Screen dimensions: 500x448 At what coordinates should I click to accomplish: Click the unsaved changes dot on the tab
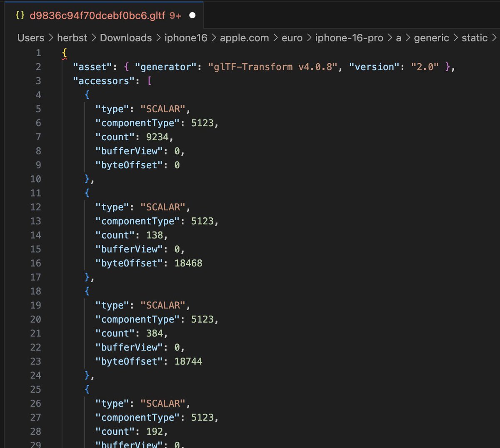[192, 15]
